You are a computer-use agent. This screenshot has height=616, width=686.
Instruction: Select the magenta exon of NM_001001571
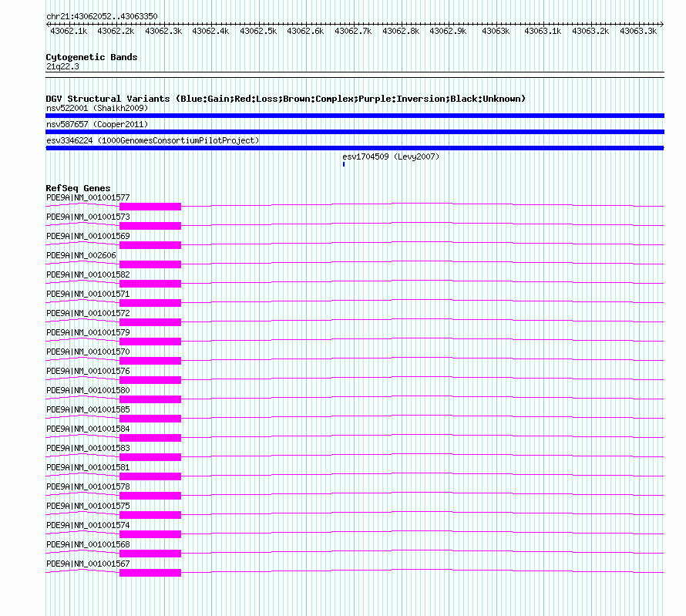click(150, 303)
